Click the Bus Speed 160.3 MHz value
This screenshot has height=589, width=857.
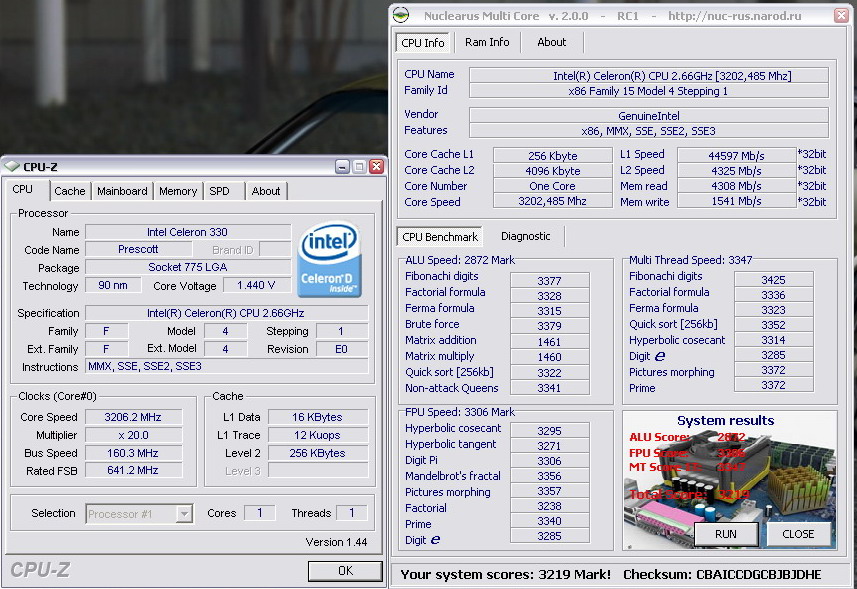tap(133, 453)
